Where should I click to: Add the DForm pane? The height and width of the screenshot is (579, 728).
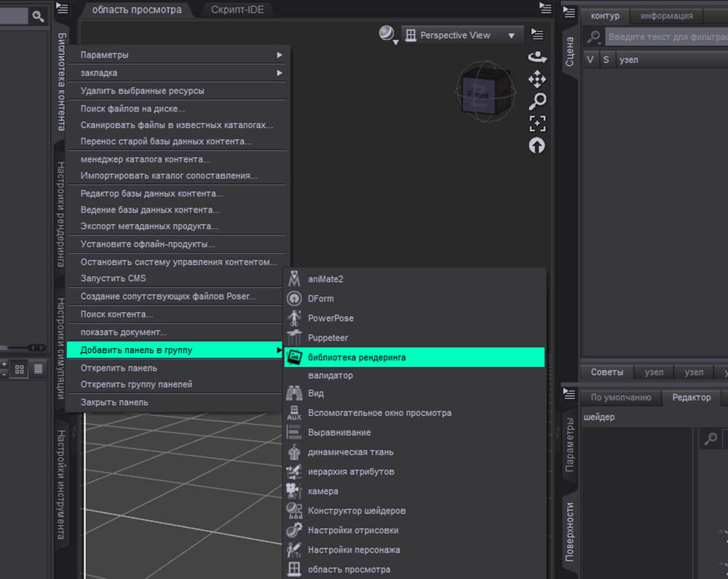[x=414, y=299]
